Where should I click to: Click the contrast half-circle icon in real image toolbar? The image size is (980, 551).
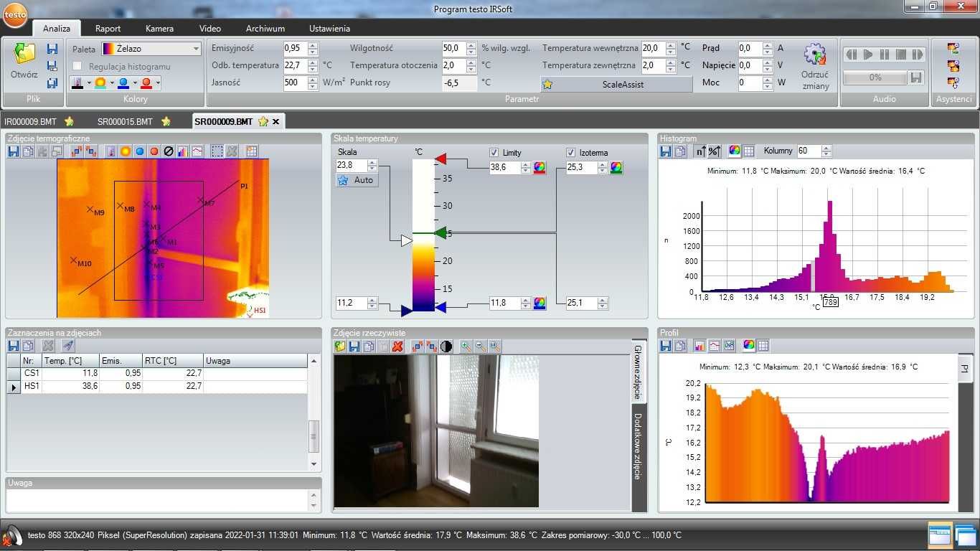pos(446,347)
